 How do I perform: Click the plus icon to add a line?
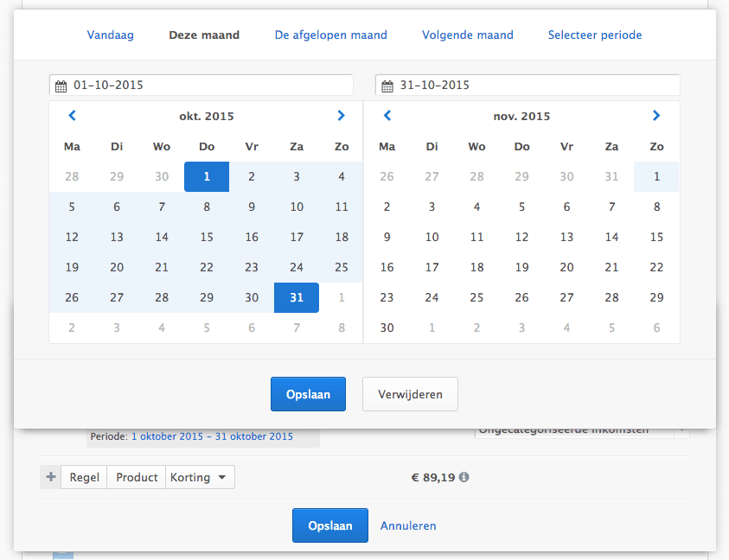pyautogui.click(x=50, y=476)
